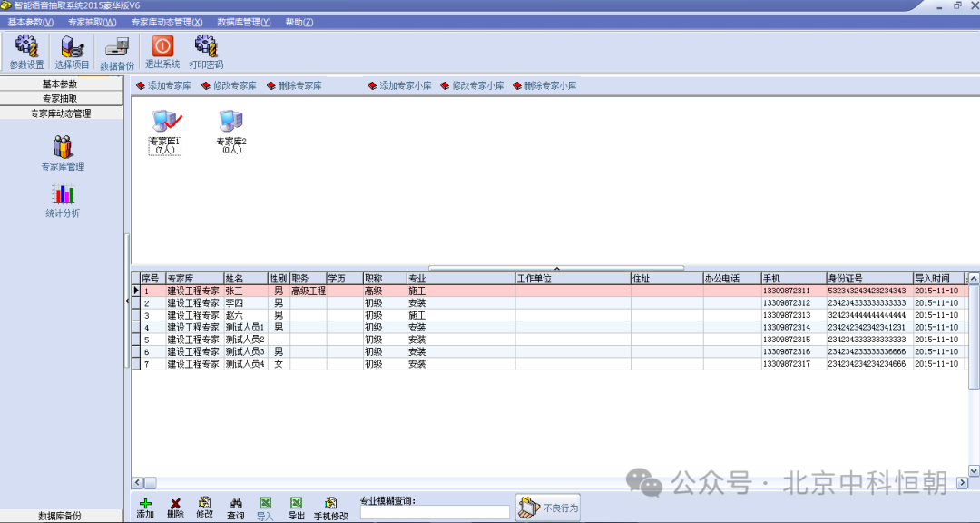Select the row for 测试人员3
980x523 pixels.
click(550, 351)
